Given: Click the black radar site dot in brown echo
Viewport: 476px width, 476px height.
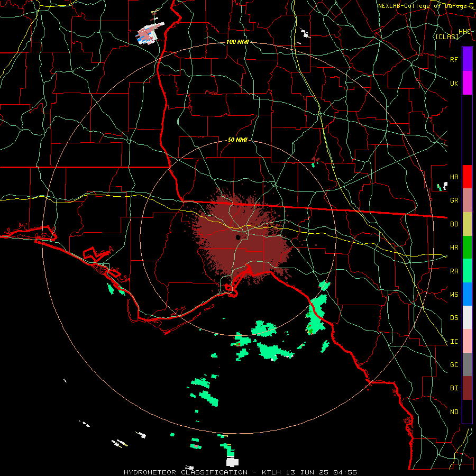Looking at the screenshot, I should [238, 237].
